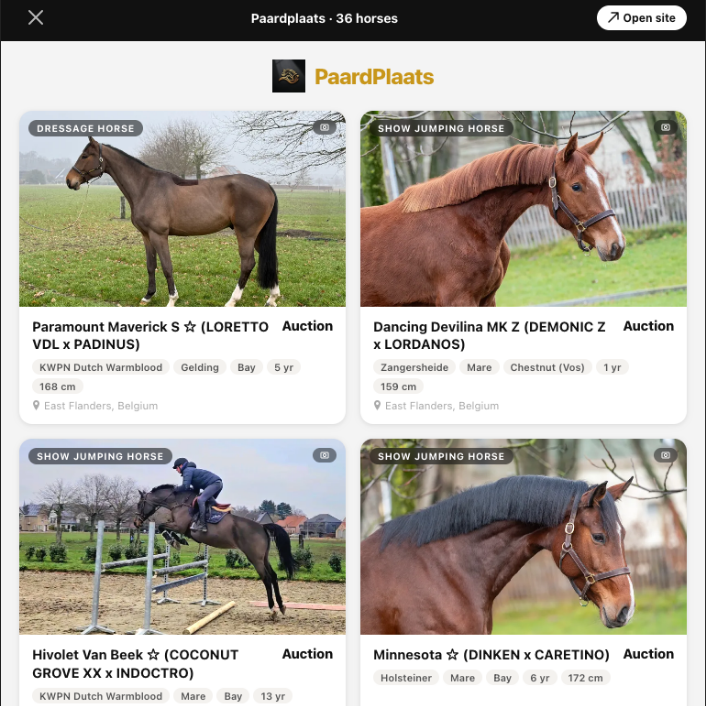Select the DRESSAGE HORSE category badge
Image resolution: width=706 pixels, height=706 pixels.
pos(86,128)
